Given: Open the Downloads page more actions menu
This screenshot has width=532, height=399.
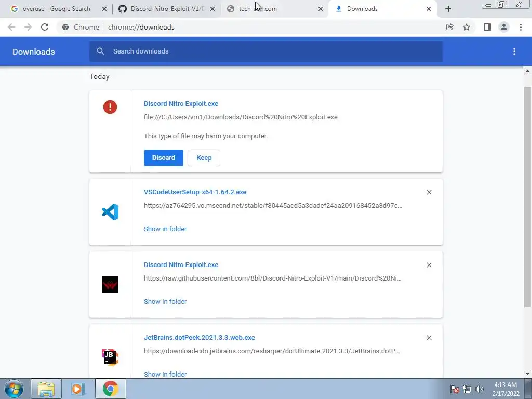Looking at the screenshot, I should pos(514,51).
